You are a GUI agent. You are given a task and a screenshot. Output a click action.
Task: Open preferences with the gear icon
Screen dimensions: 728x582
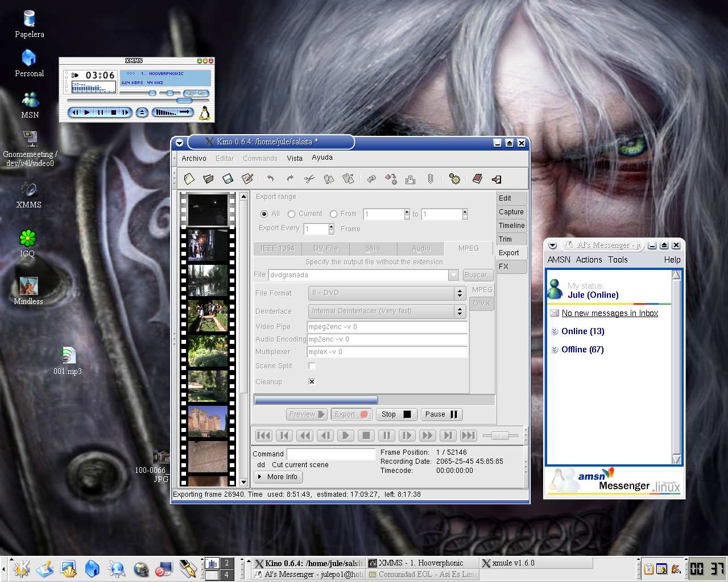[454, 179]
